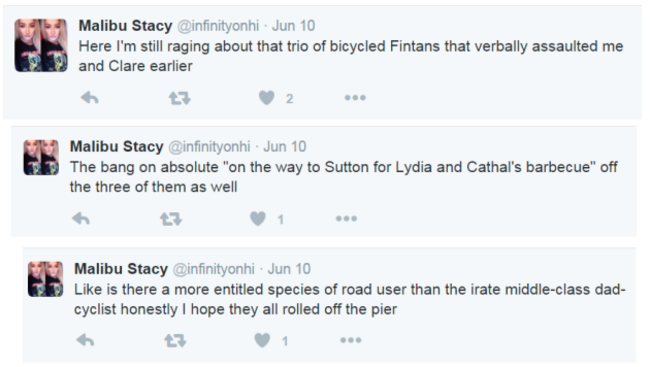650x367 pixels.
Task: Open the Jun 10 timestamp of the first tweet
Action: click(293, 26)
